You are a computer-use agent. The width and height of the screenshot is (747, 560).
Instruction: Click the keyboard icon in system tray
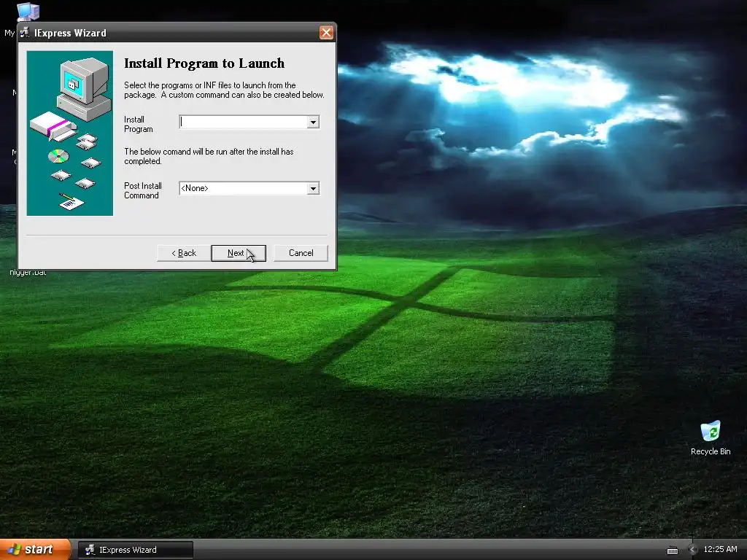(x=672, y=551)
